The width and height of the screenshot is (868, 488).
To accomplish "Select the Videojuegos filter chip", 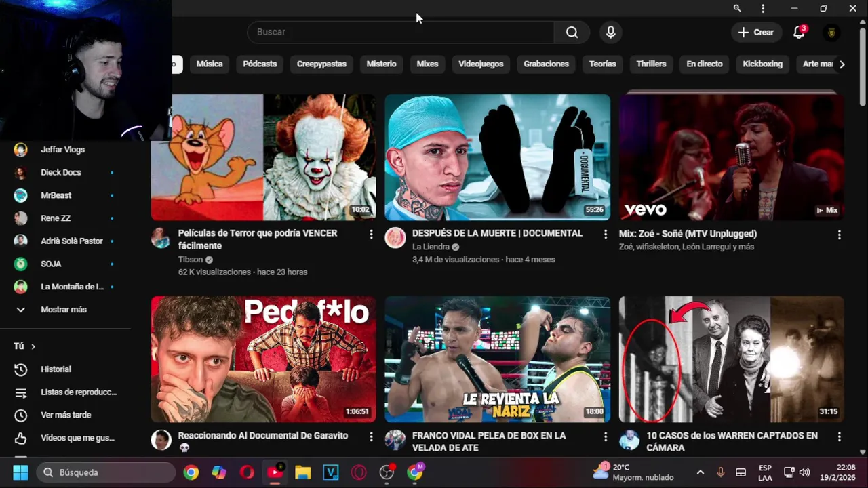I will 481,64.
